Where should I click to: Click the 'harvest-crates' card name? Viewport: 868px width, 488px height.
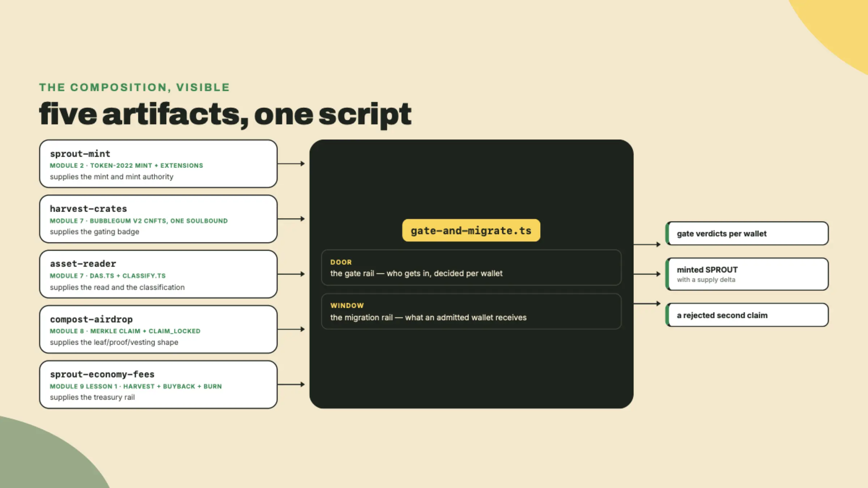pos(88,209)
